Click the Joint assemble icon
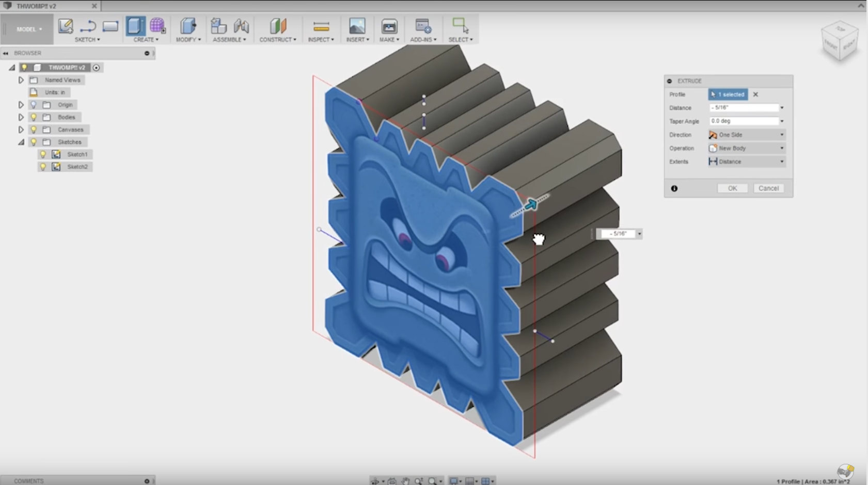 click(x=241, y=26)
